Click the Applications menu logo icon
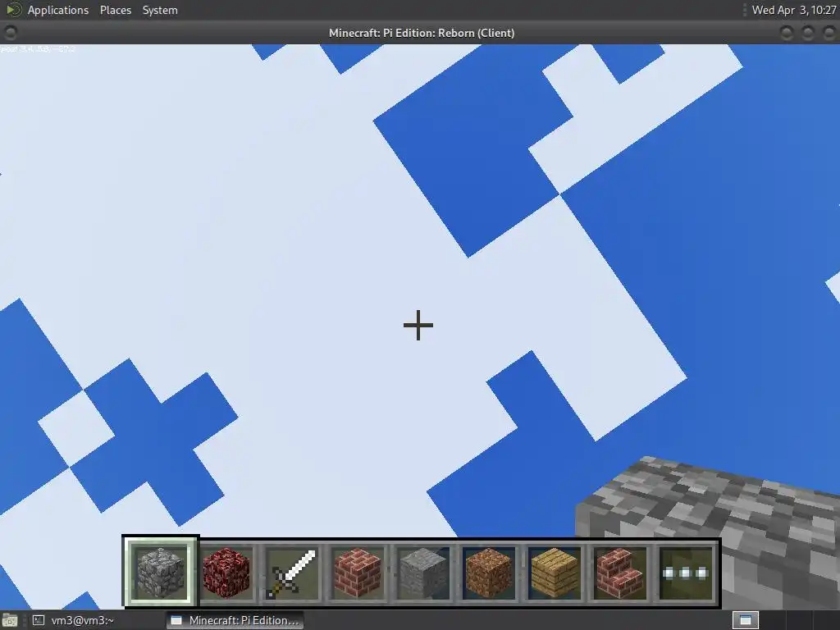This screenshot has height=630, width=840. click(x=13, y=10)
